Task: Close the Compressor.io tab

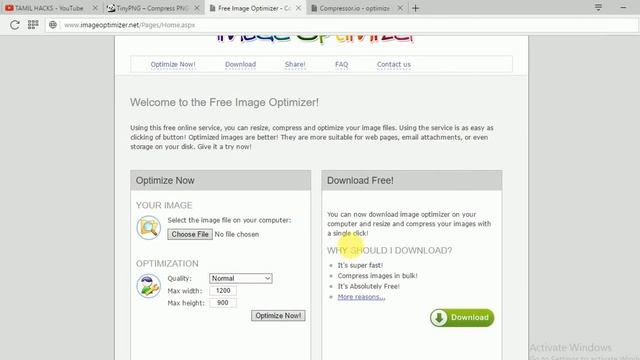Action: [x=400, y=8]
